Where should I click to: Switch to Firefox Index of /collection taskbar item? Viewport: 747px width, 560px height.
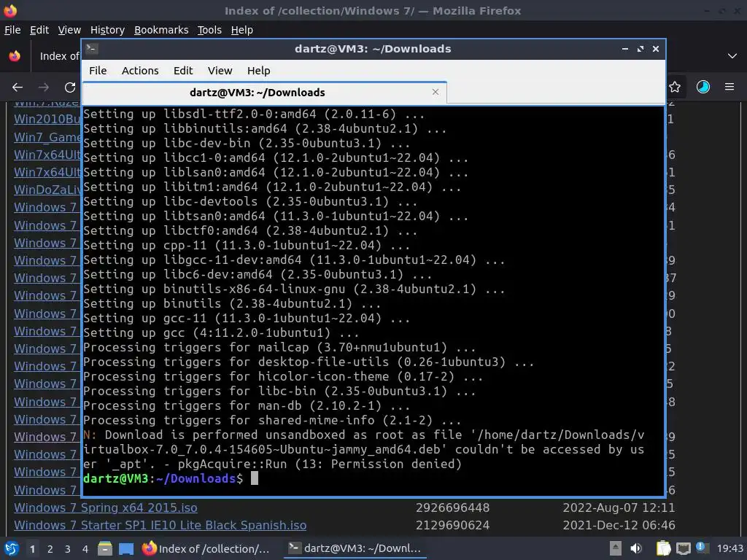206,548
